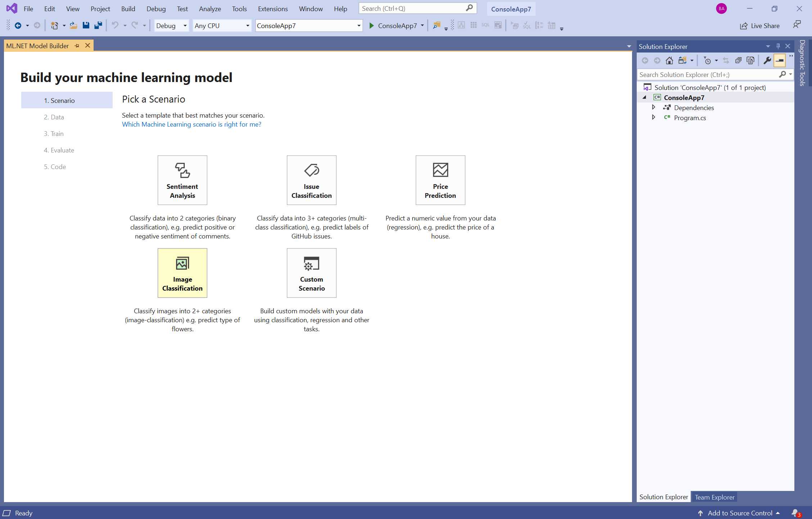Viewport: 812px width, 519px height.
Task: Click the Save All icon
Action: (x=98, y=25)
